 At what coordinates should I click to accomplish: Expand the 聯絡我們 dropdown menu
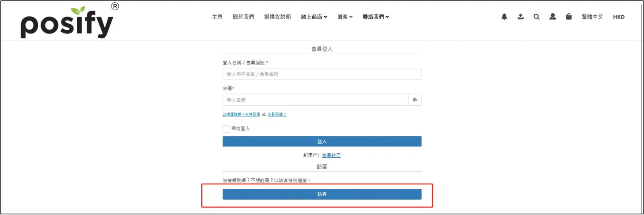[376, 17]
